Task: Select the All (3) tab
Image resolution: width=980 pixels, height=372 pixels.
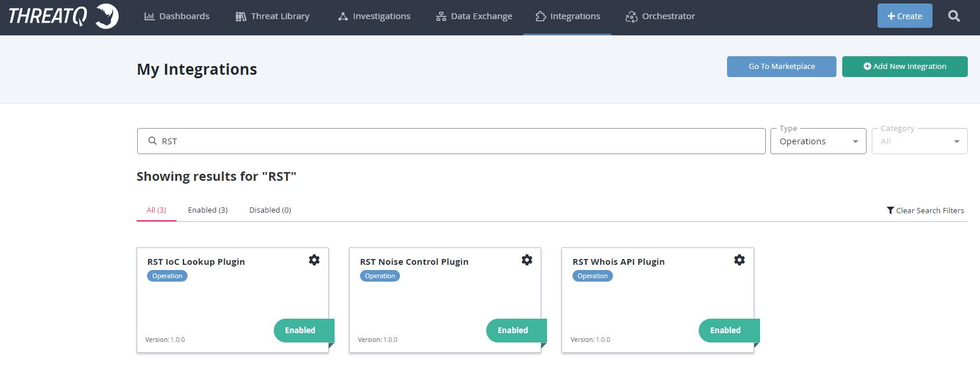Action: pyautogui.click(x=156, y=210)
